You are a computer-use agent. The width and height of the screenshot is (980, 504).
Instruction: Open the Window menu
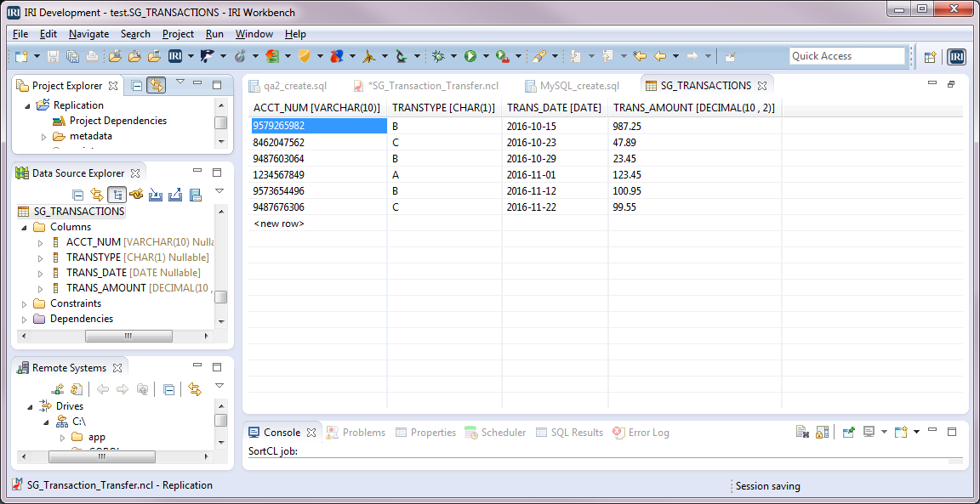pos(254,34)
